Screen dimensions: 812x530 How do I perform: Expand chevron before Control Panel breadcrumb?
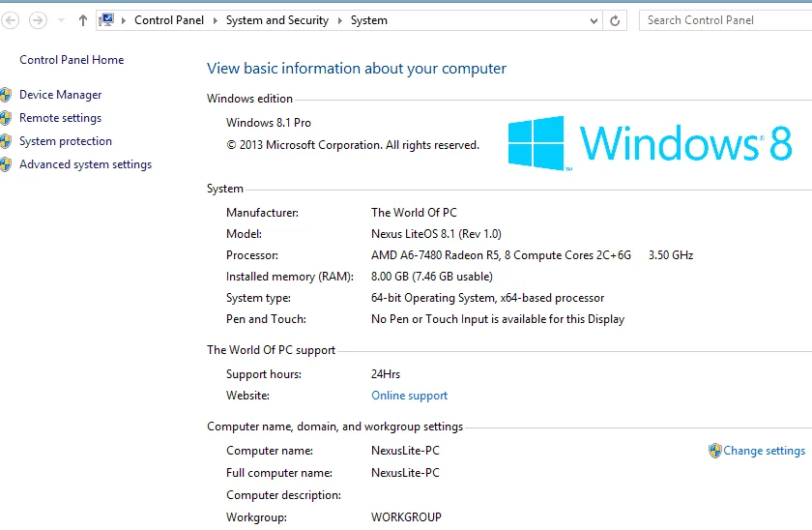(x=124, y=20)
